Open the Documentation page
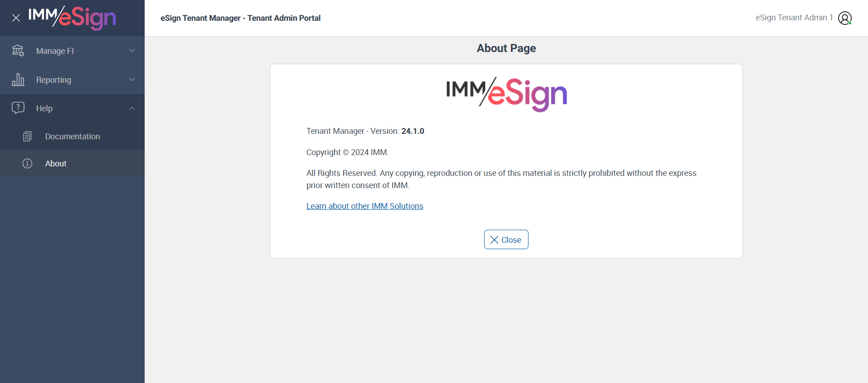Screen dimensions: 868x383 [72, 137]
